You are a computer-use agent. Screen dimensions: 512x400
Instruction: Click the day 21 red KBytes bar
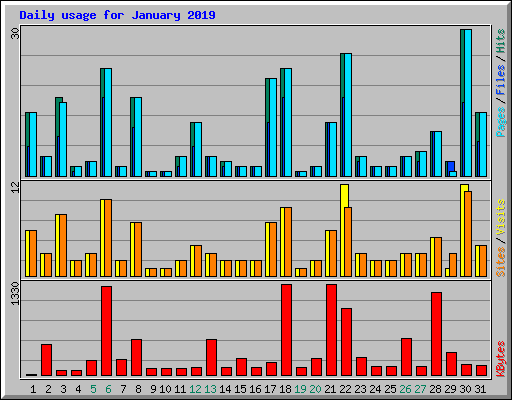click(x=331, y=330)
